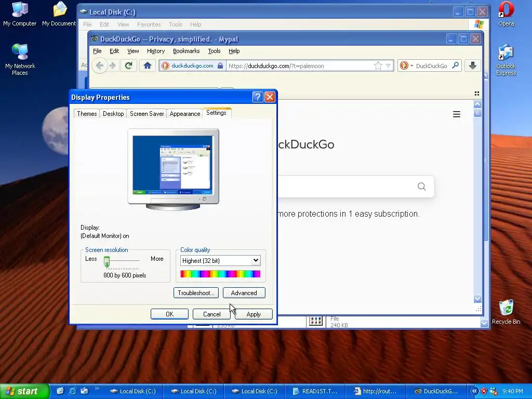Launch Opera from the desktop shortcut
This screenshot has width=532, height=399.
tap(506, 14)
